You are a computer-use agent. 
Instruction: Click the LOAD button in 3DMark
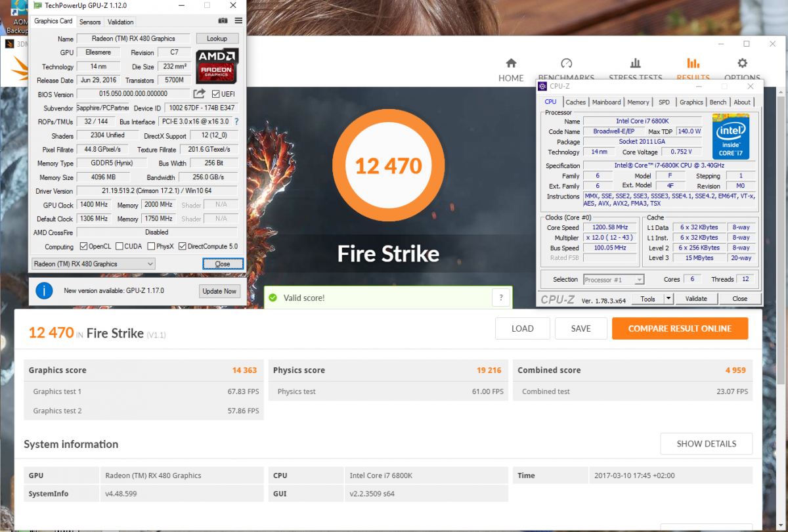tap(522, 328)
